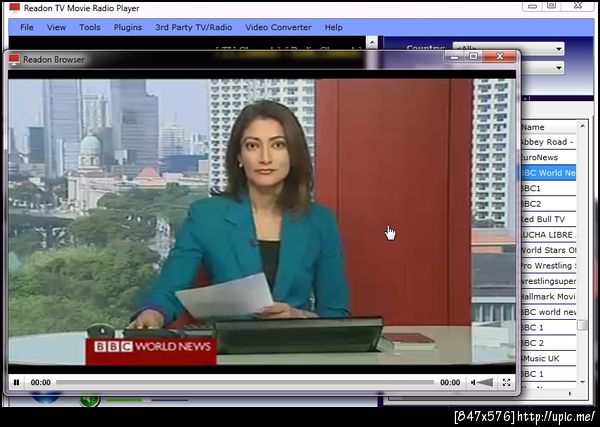Select the 4Music UK channel
Screen dimensions: 600x427
tap(548, 359)
